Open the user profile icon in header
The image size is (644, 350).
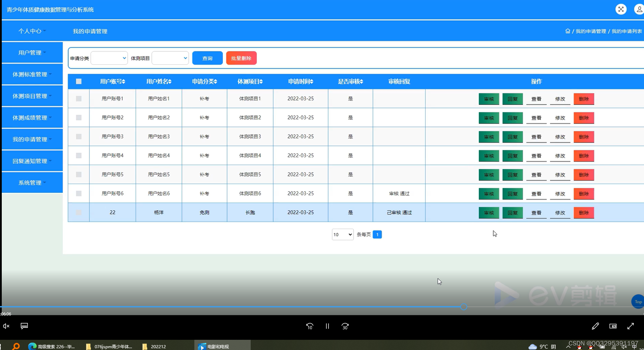click(639, 9)
